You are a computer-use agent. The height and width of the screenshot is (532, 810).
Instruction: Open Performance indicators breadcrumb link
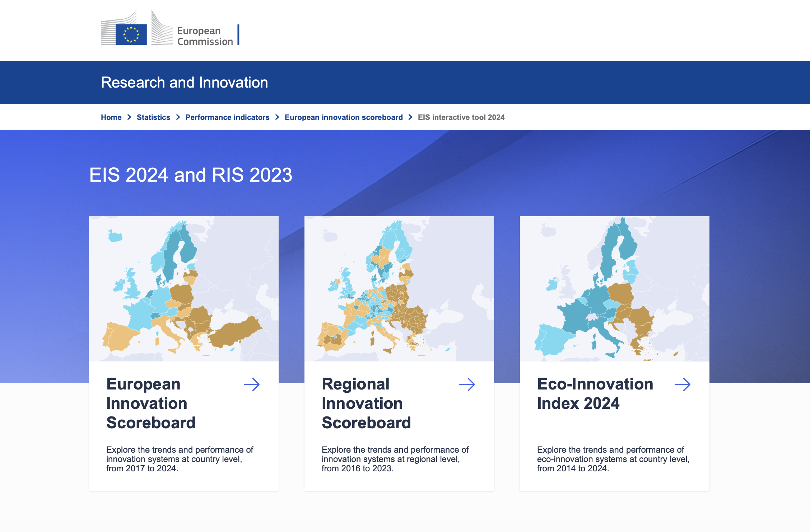tap(227, 117)
